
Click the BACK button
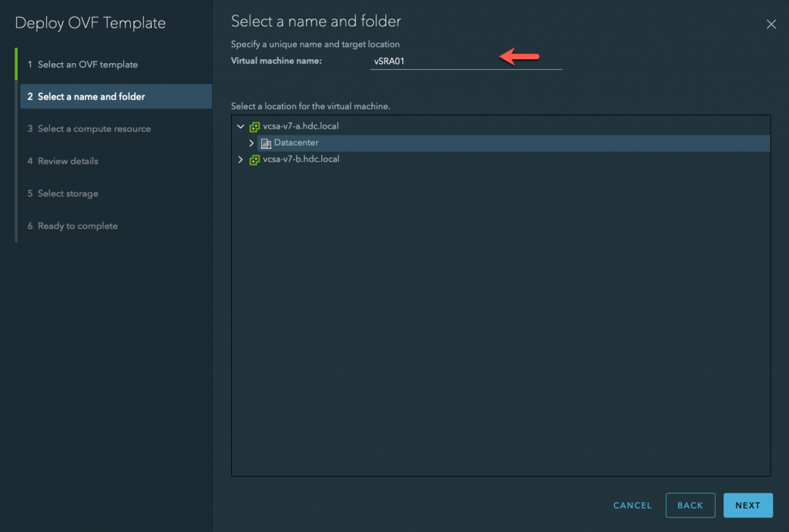[x=690, y=505]
